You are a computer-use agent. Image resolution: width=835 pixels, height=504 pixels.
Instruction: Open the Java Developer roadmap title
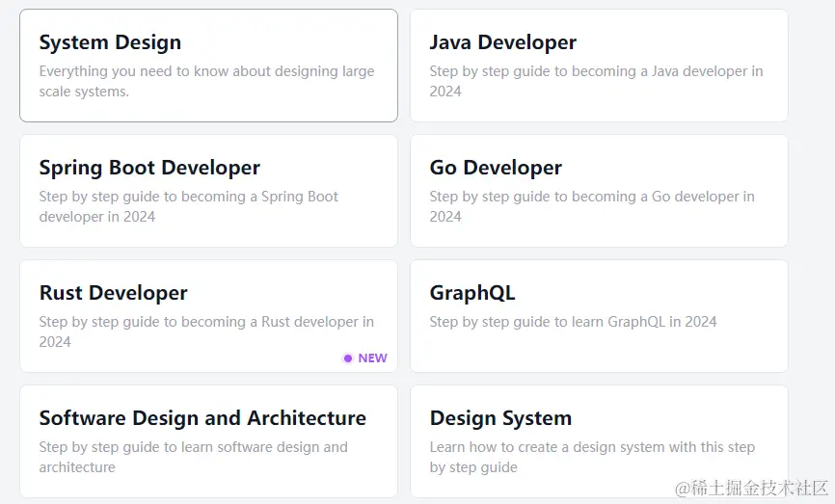(x=502, y=42)
